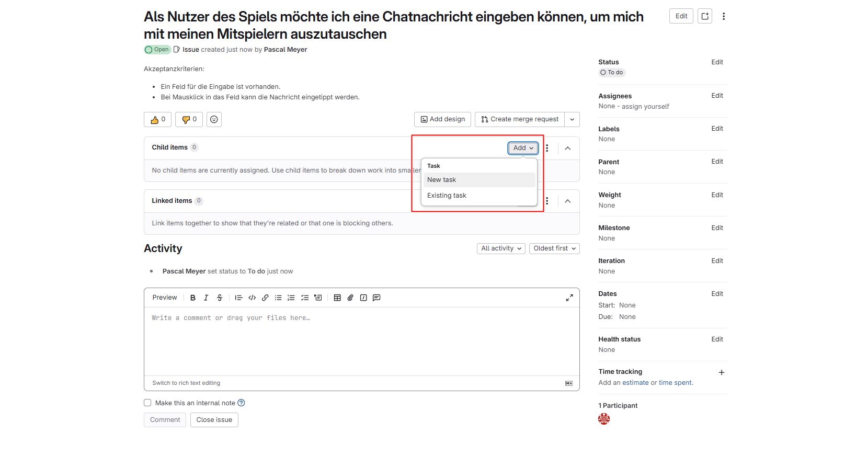
Task: Collapse the Linked items section
Action: tap(567, 201)
